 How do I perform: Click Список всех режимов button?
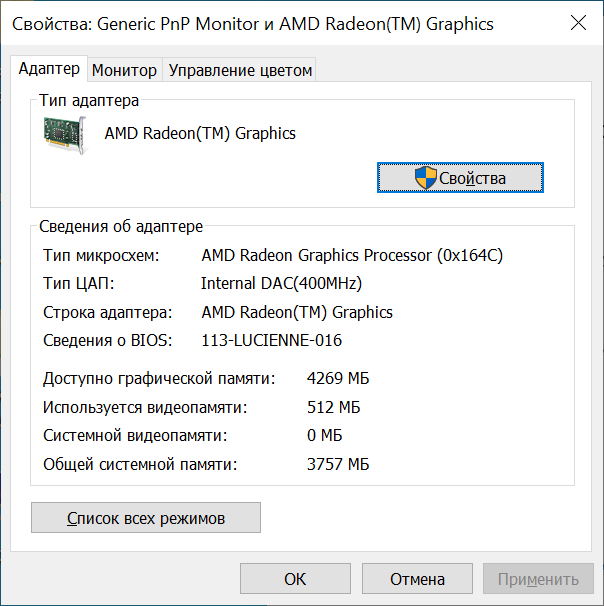(146, 518)
